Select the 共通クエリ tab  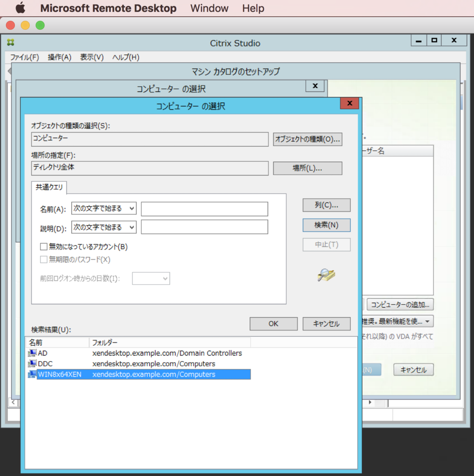pyautogui.click(x=49, y=187)
